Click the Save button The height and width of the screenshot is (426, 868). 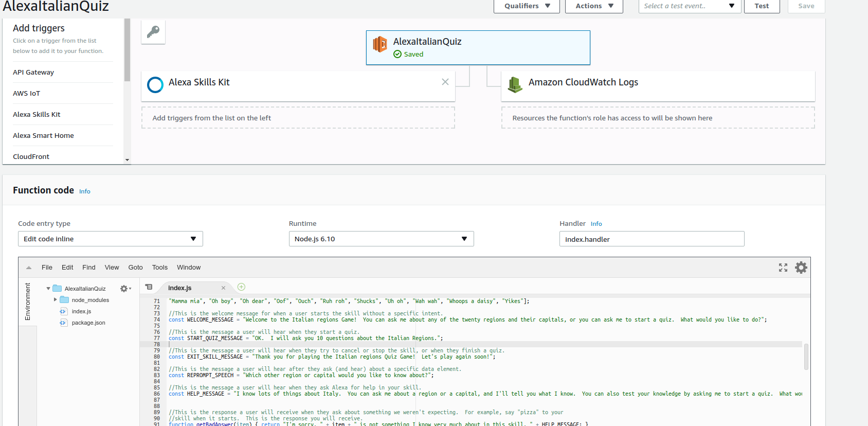806,6
